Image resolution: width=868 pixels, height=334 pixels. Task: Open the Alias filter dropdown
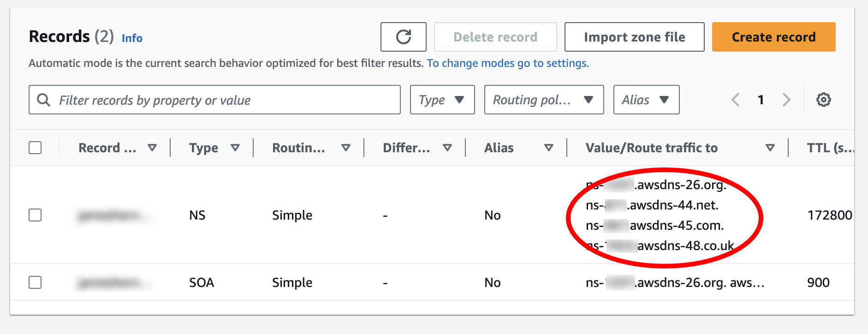tap(646, 100)
